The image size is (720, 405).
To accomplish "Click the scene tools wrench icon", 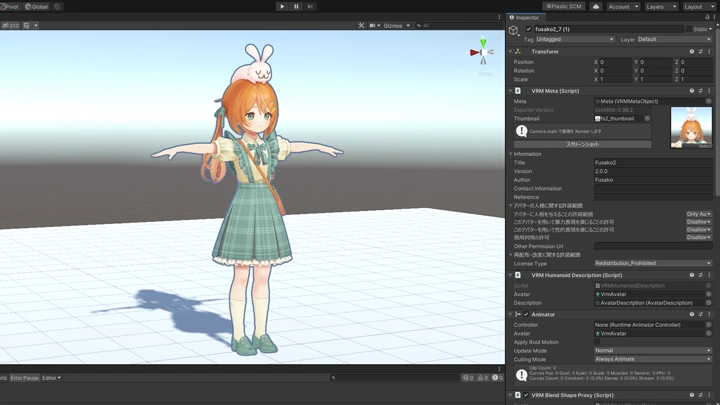I will click(361, 26).
